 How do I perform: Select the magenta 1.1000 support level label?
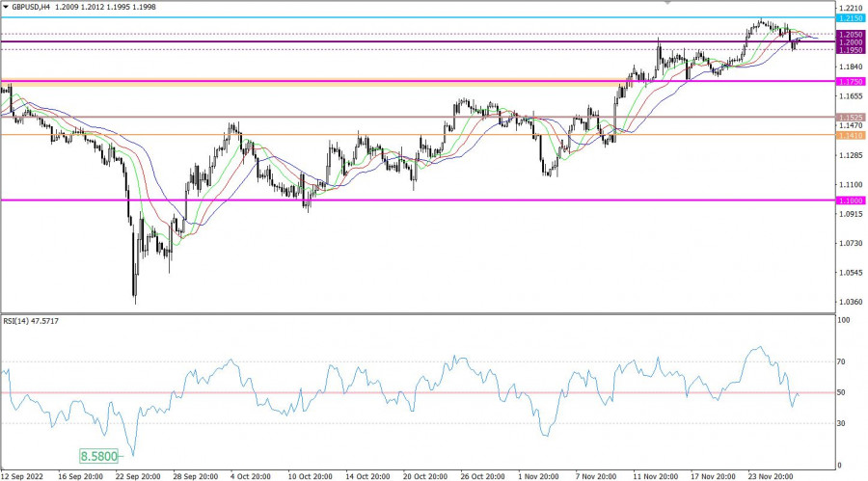850,200
